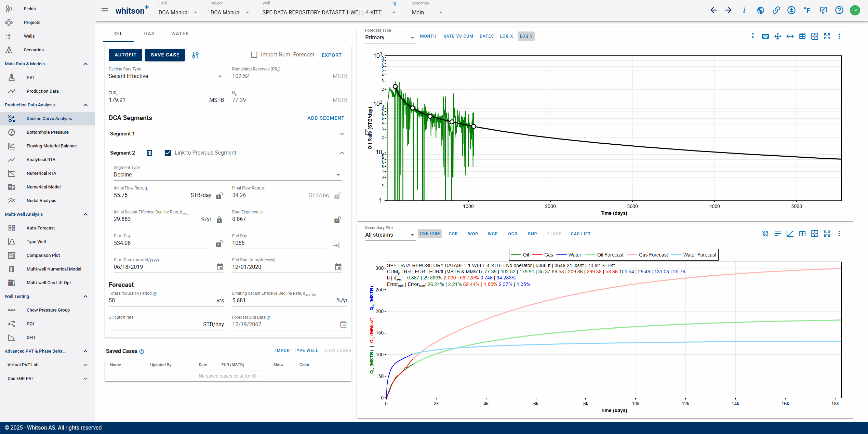Toggle LOG X axis on primary plot

(506, 36)
